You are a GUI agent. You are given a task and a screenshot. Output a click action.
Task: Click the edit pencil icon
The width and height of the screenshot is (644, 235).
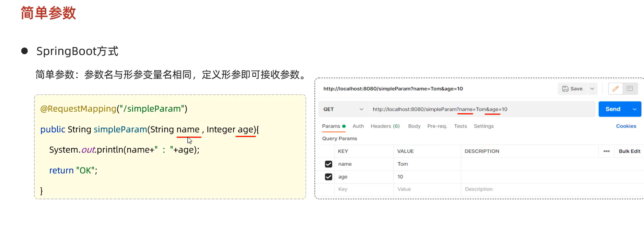pyautogui.click(x=615, y=89)
